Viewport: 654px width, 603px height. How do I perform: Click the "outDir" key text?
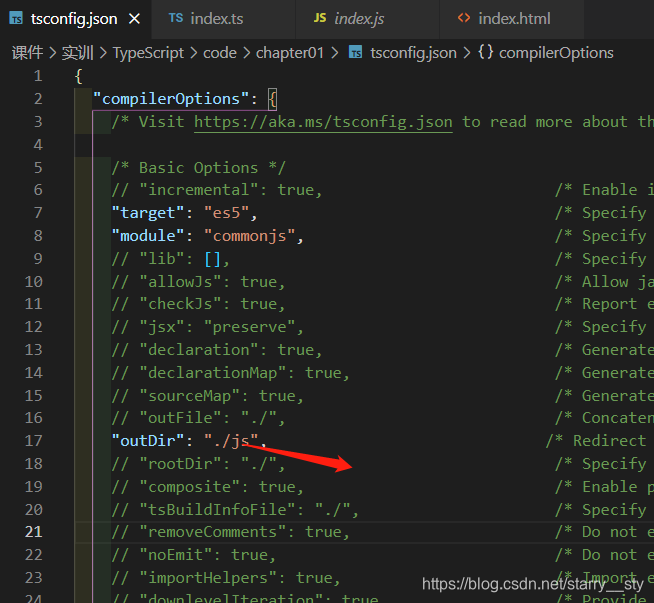click(148, 441)
